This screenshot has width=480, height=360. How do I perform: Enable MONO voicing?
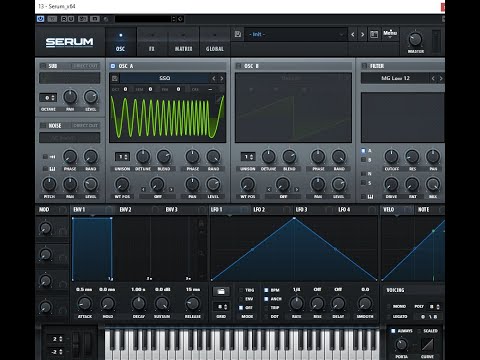[389, 306]
